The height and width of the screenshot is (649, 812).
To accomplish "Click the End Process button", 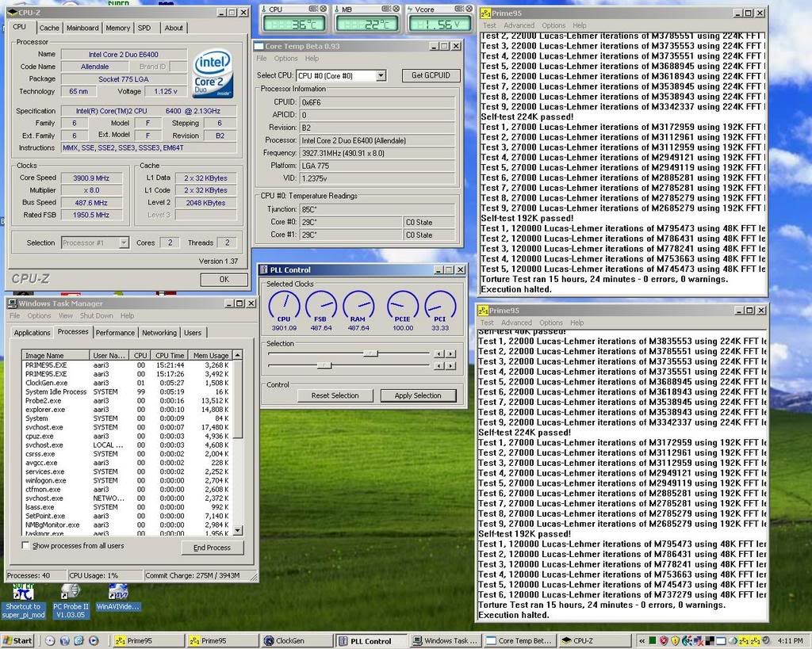I will click(212, 548).
